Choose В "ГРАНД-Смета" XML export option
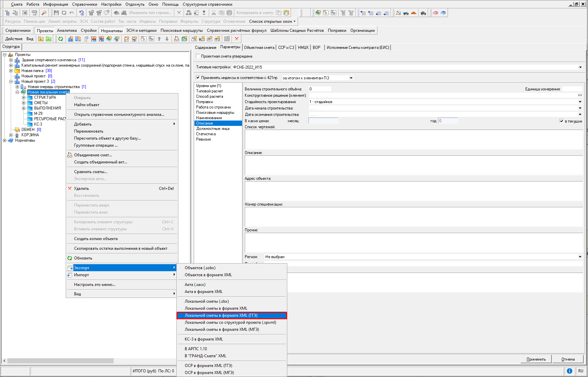Image resolution: width=588 pixels, height=377 pixels. tap(232, 356)
